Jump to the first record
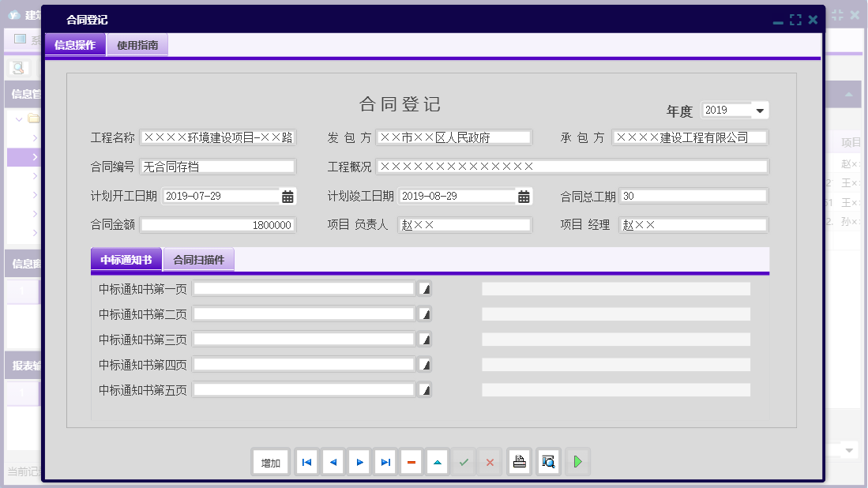Screen dimensions: 868x488 click(306, 462)
